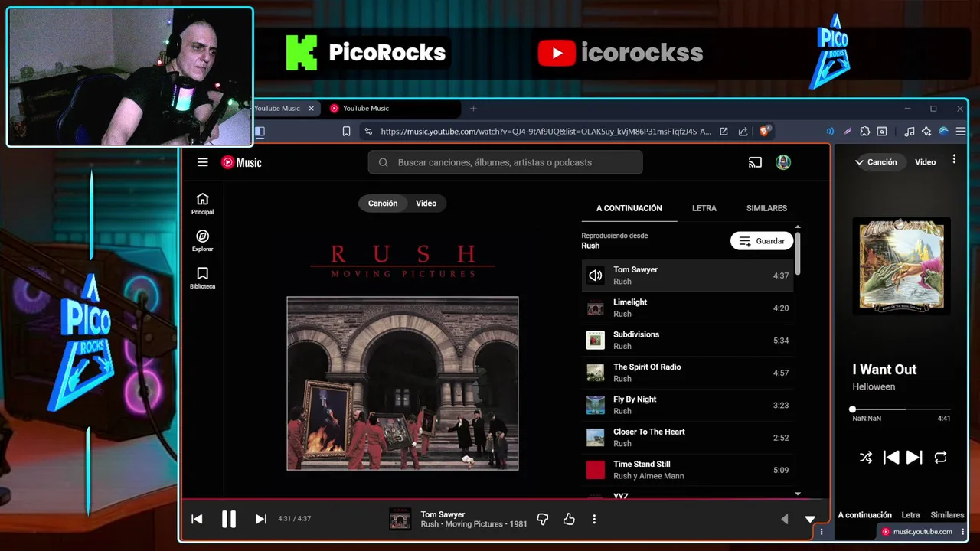Screen dimensions: 980x551
Task: Play Limelight from the queue
Action: [688, 308]
